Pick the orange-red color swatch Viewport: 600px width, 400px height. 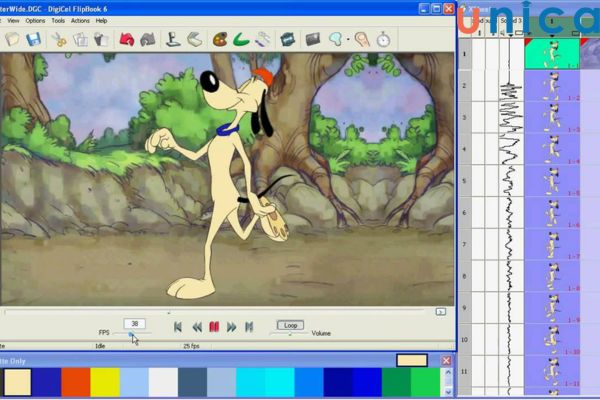(76, 382)
